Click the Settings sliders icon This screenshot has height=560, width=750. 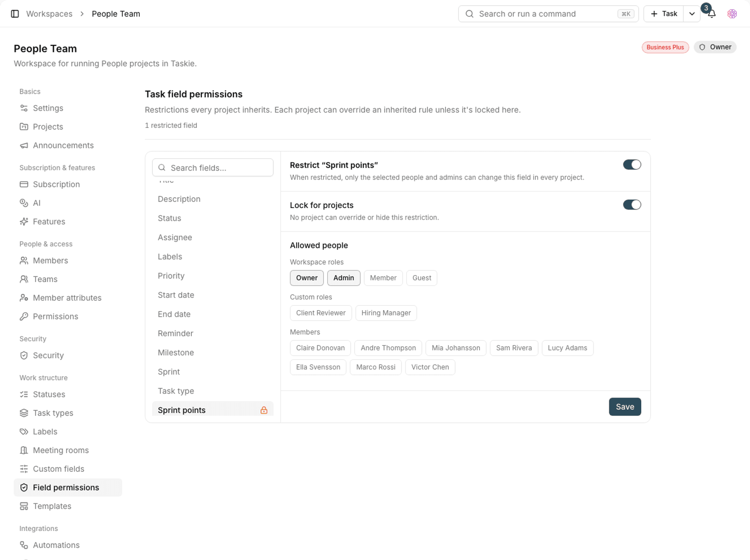24,108
